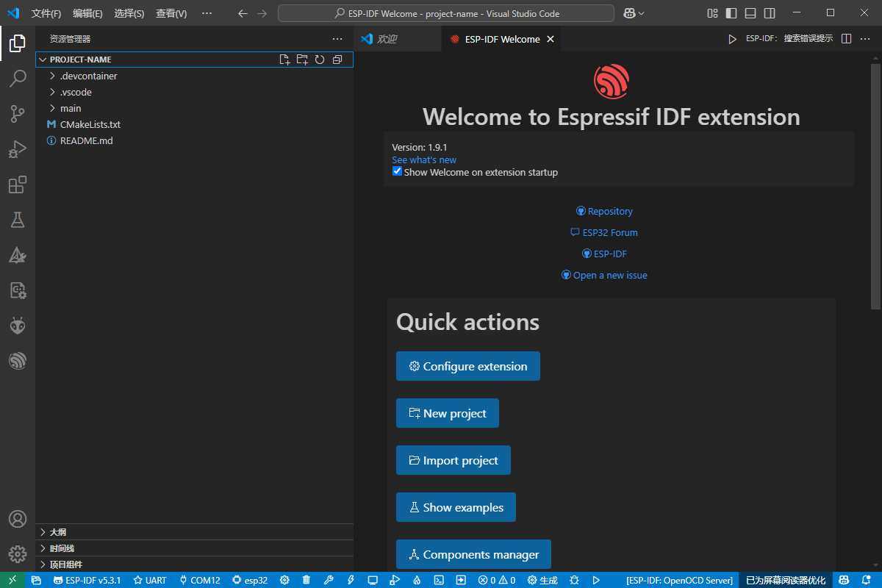This screenshot has width=882, height=588.
Task: Click the build, flash and monitor flame icon
Action: tap(417, 580)
